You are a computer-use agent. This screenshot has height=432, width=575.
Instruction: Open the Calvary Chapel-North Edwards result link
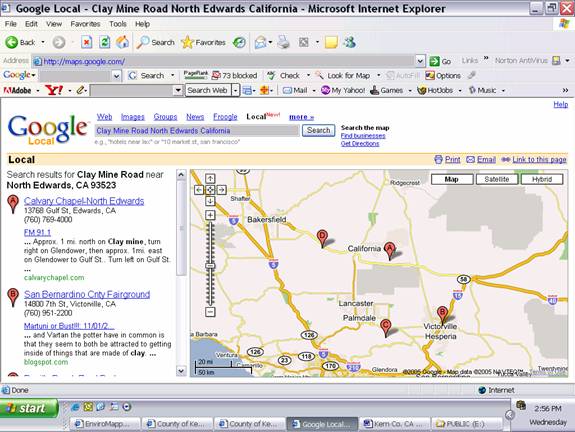(x=84, y=201)
